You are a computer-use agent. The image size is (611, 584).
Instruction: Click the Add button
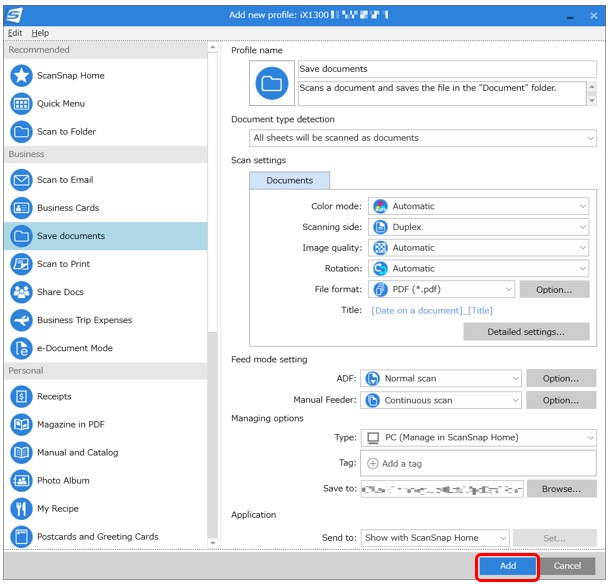click(507, 566)
